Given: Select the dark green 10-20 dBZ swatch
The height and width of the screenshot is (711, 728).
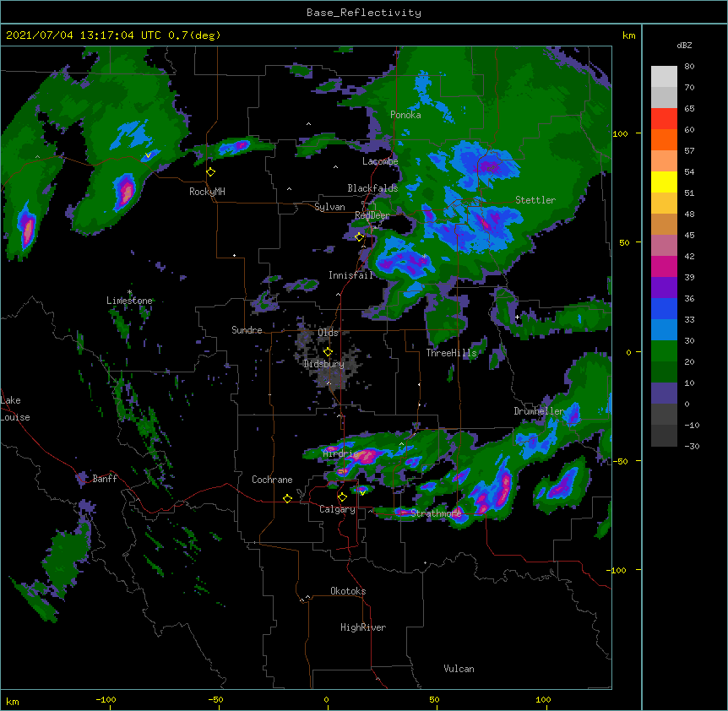Looking at the screenshot, I should click(664, 372).
